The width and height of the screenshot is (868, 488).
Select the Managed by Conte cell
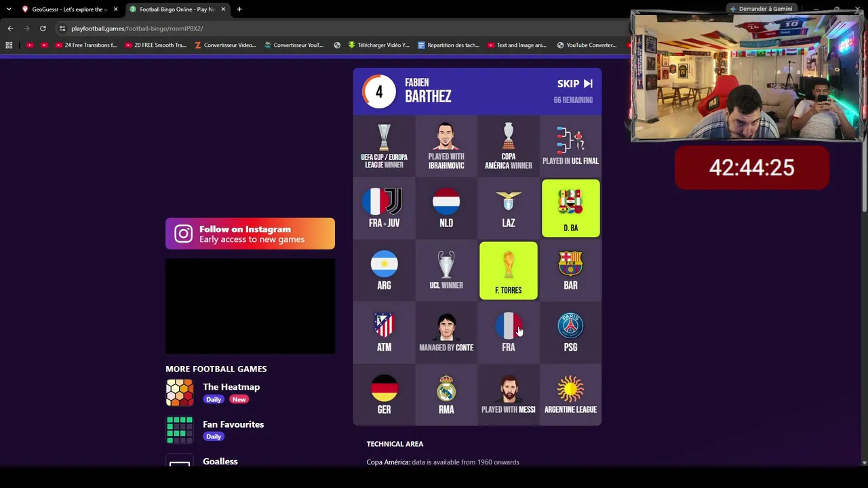(446, 333)
